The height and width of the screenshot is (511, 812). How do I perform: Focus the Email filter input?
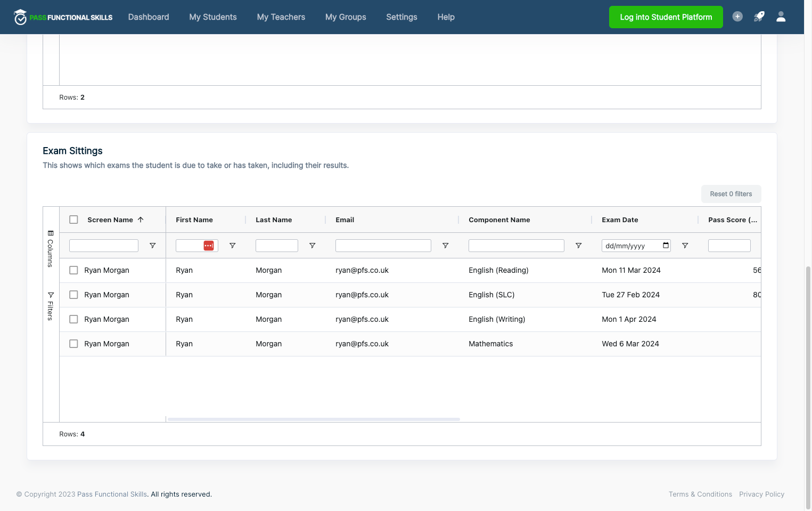(x=383, y=246)
